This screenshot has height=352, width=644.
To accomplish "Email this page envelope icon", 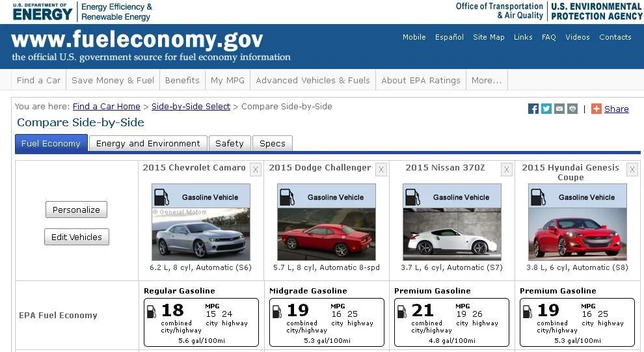I will [x=559, y=109].
